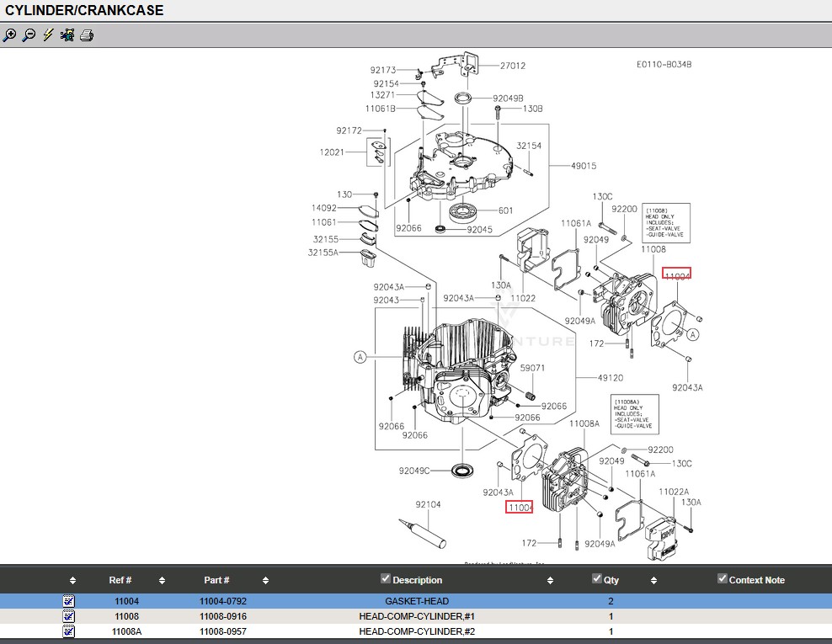Sort table by Ref # header
The width and height of the screenshot is (832, 644).
coord(120,580)
